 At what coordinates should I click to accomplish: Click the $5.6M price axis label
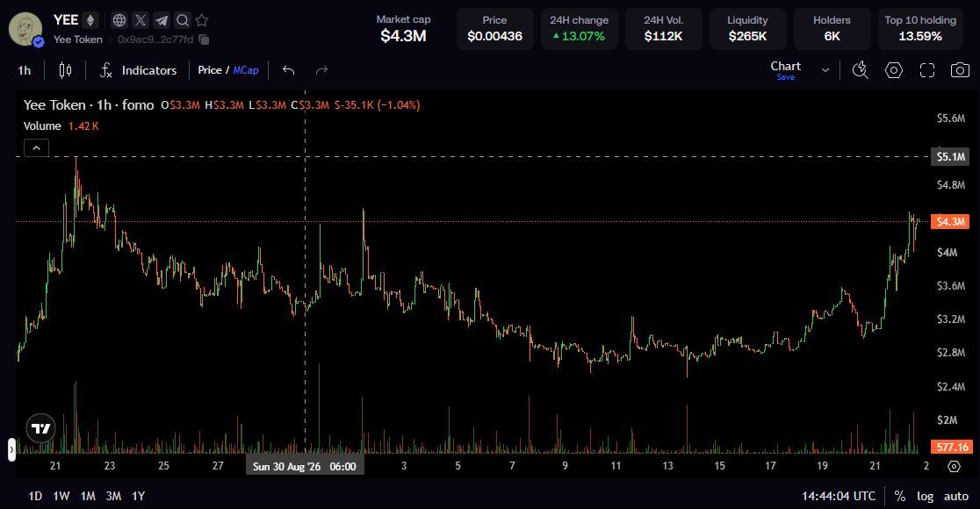pyautogui.click(x=951, y=118)
